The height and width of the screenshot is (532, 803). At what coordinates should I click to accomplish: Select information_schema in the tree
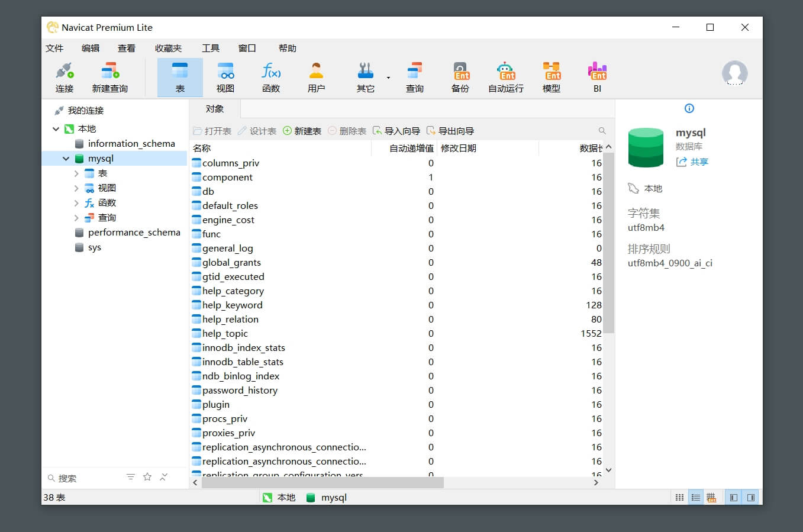point(131,144)
